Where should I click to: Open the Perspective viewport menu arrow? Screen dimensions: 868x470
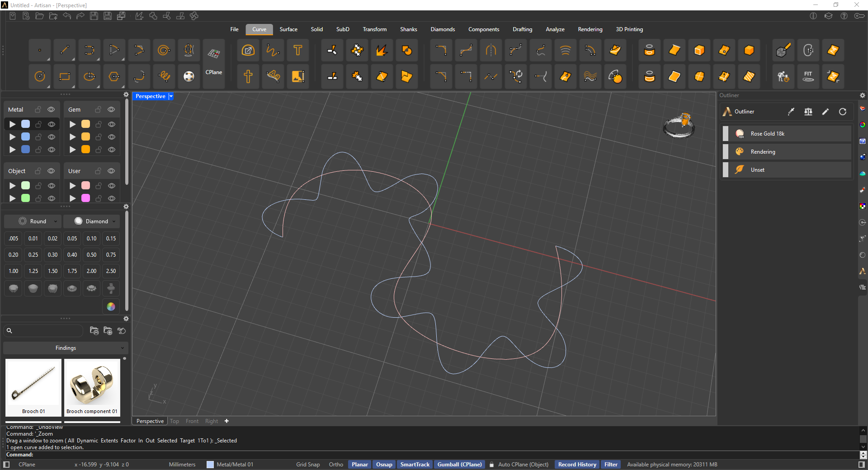[171, 96]
